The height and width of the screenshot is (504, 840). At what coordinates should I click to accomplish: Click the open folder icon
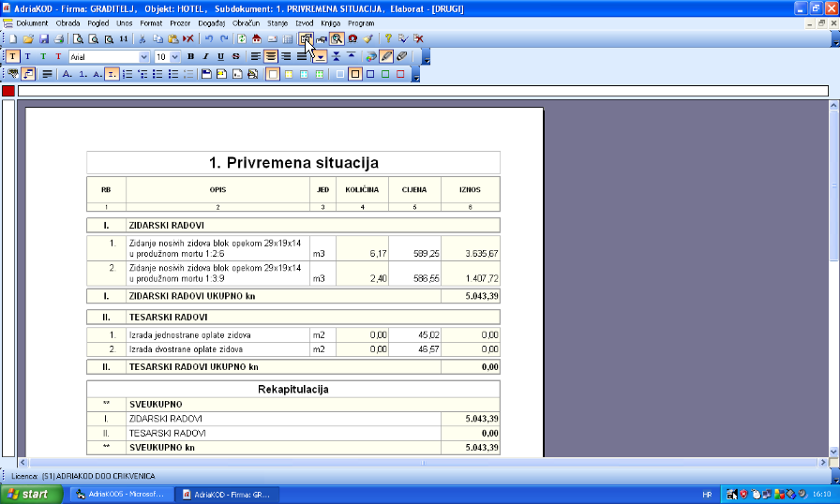tap(28, 39)
